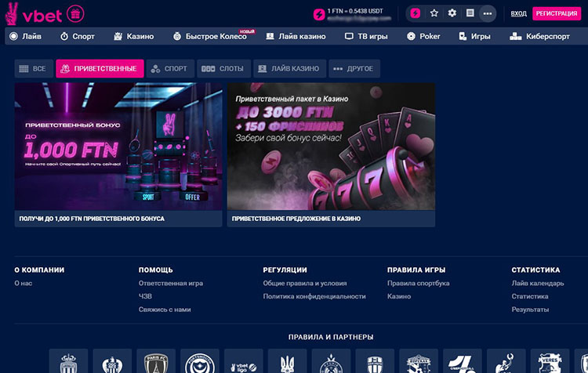Click the vbet liga partner logo

click(244, 362)
